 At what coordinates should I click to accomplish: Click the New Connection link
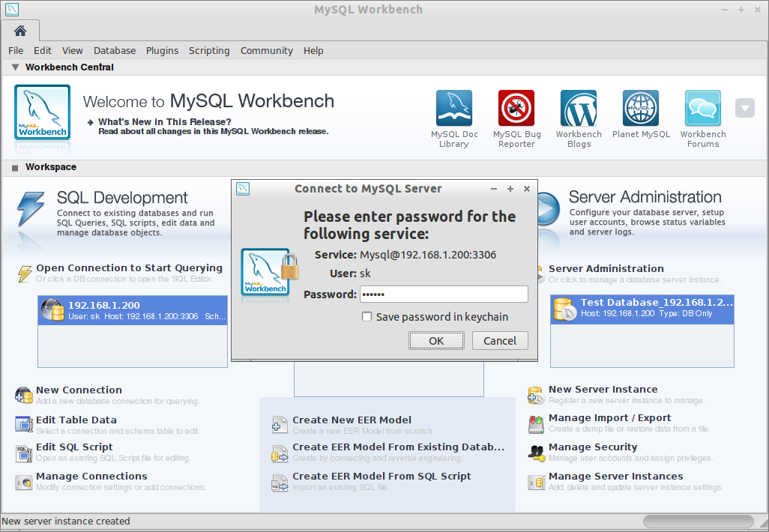pyautogui.click(x=79, y=390)
